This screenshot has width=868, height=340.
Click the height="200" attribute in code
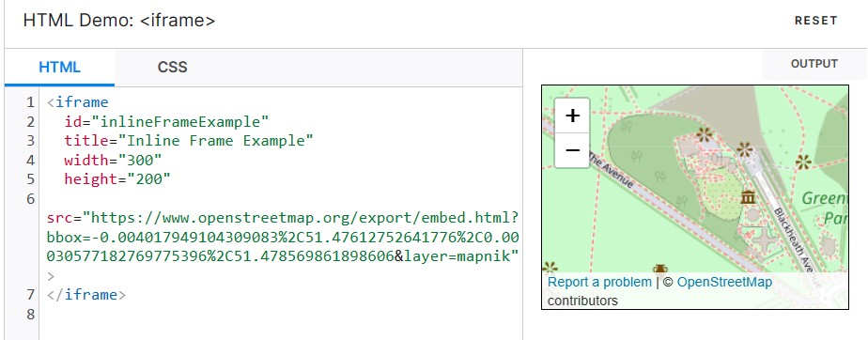coord(117,178)
